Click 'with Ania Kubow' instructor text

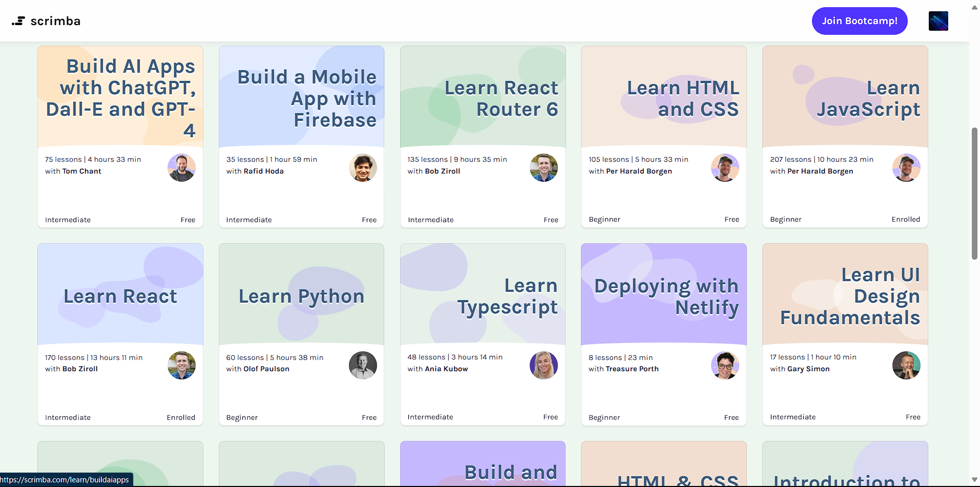pyautogui.click(x=437, y=369)
